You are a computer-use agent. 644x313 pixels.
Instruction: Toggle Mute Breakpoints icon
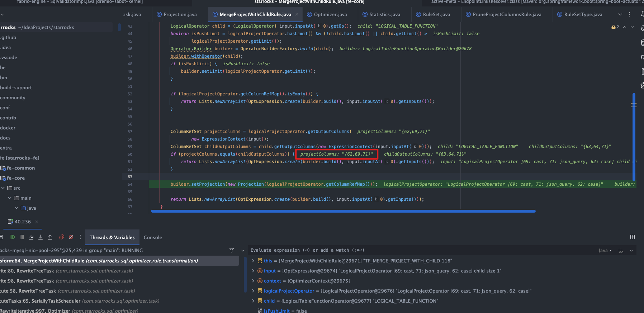pyautogui.click(x=71, y=237)
